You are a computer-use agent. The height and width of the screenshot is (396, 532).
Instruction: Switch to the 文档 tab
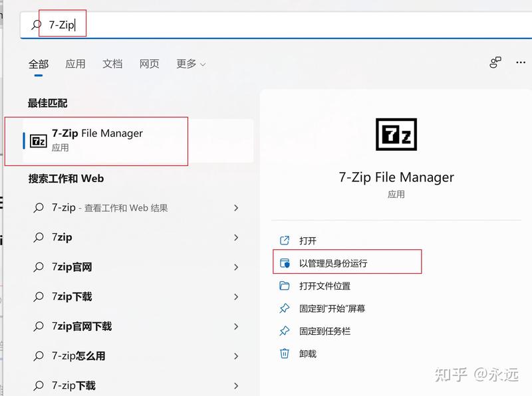click(x=112, y=64)
